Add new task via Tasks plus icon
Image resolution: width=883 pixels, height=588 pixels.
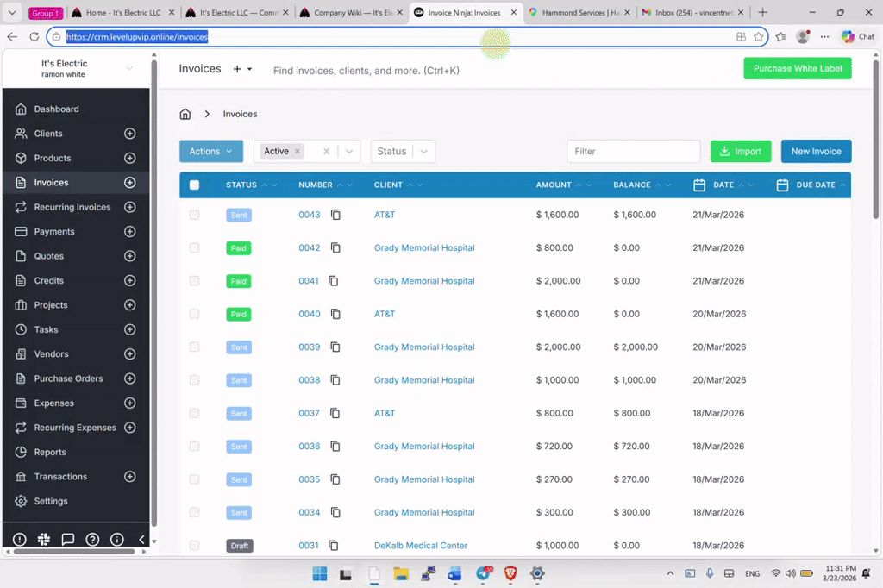pos(129,329)
